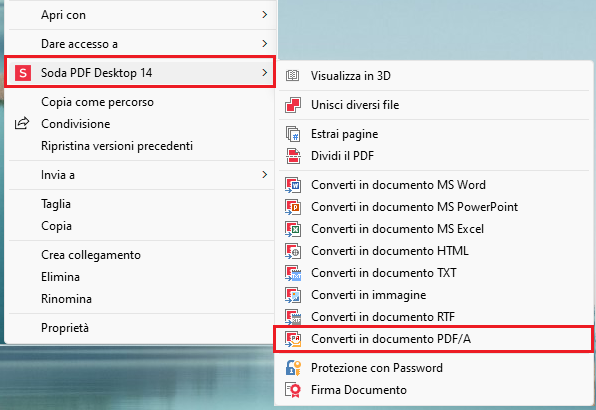Viewport: 596px width, 410px height.
Task: Click the Dividi il PDF icon
Action: click(293, 156)
